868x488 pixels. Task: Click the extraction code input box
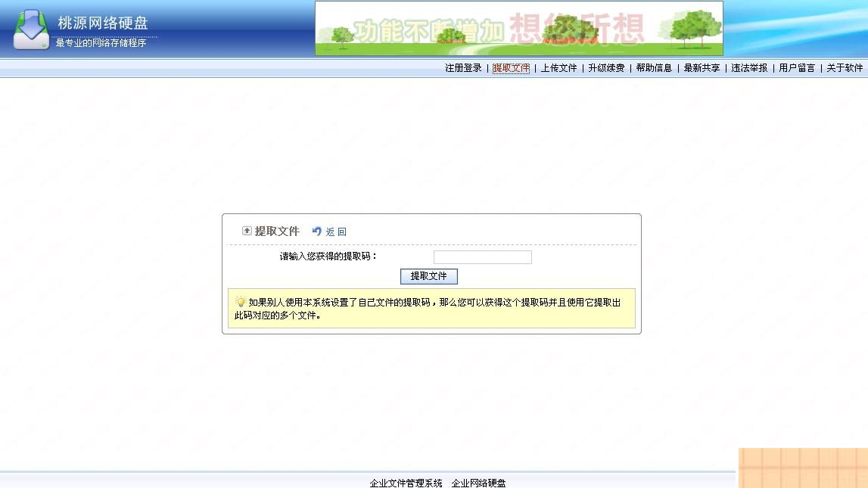tap(481, 257)
